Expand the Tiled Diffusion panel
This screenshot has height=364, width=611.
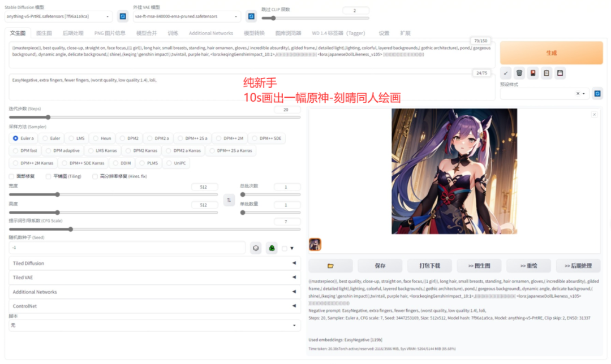(x=153, y=263)
